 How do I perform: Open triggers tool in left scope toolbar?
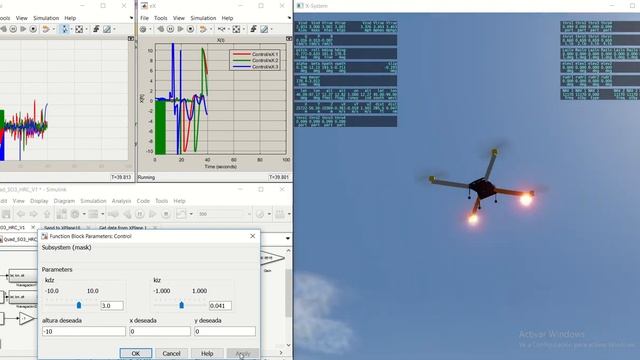coord(96,29)
